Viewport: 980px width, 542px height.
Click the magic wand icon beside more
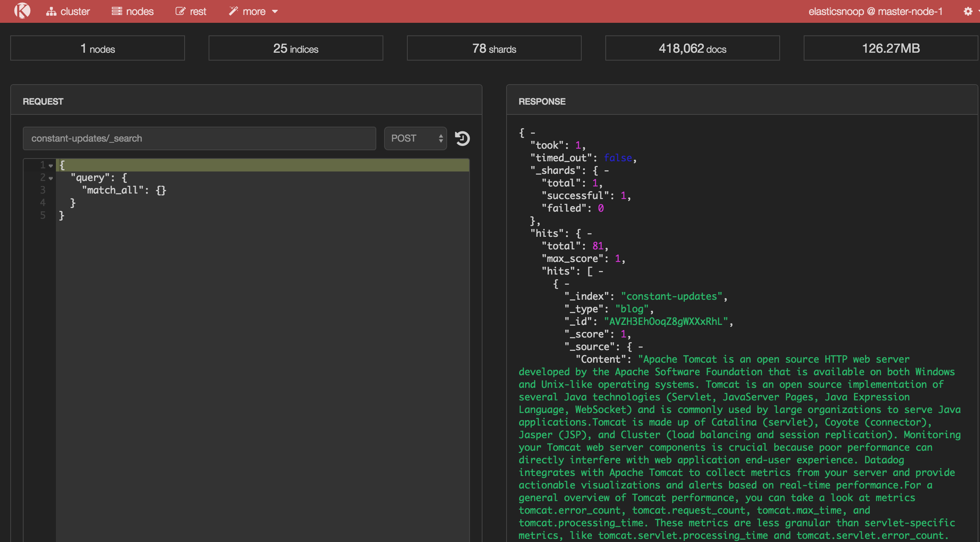point(234,11)
